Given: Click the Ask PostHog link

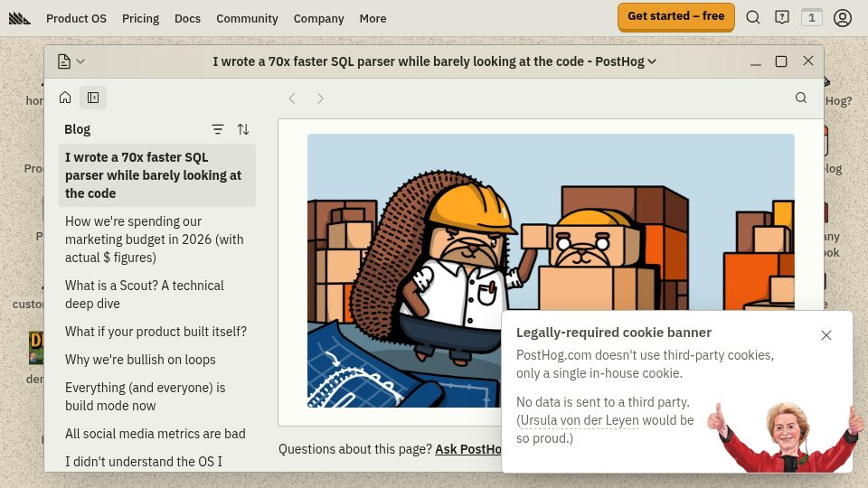Looking at the screenshot, I should [x=468, y=449].
